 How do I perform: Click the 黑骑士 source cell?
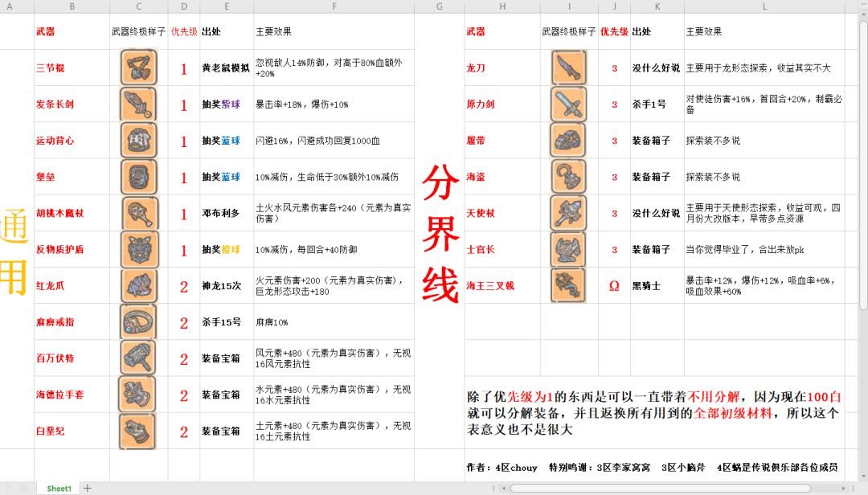point(657,286)
